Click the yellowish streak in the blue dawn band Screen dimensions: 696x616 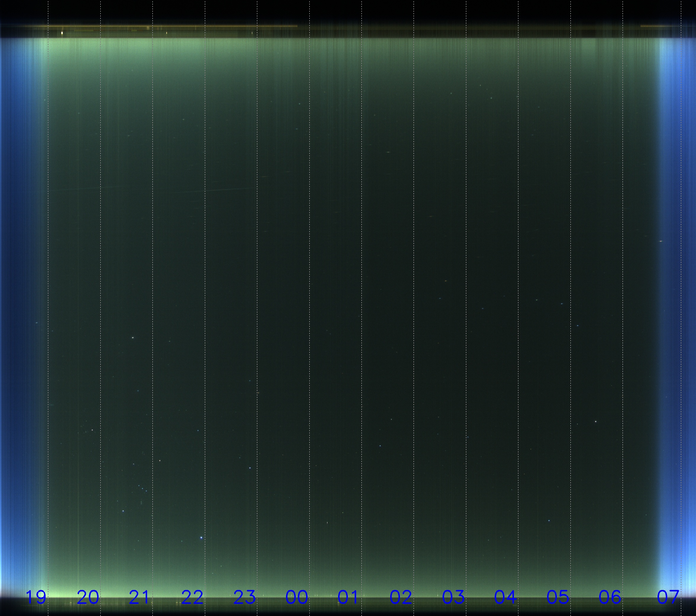pos(660,241)
